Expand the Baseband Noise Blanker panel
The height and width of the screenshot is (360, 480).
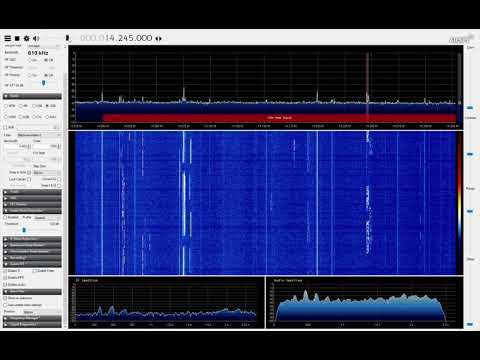coord(32,245)
